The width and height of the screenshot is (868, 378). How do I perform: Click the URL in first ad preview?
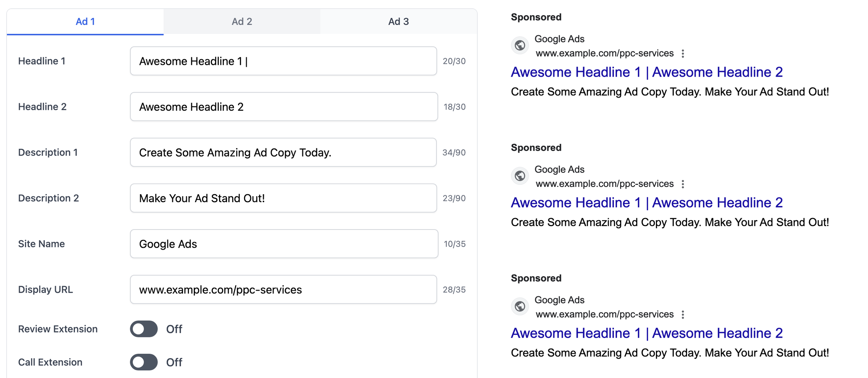tap(604, 53)
